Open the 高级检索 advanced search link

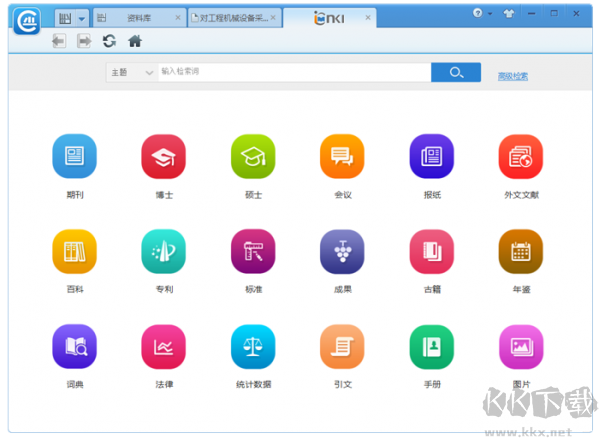coord(513,76)
